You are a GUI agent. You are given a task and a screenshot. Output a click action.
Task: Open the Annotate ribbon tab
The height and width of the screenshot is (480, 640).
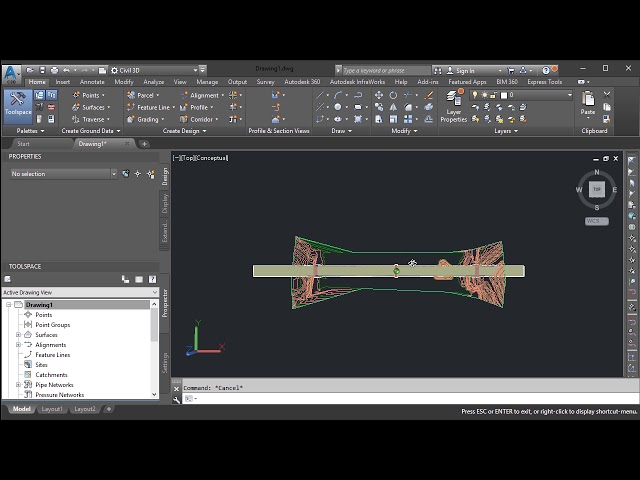[92, 82]
